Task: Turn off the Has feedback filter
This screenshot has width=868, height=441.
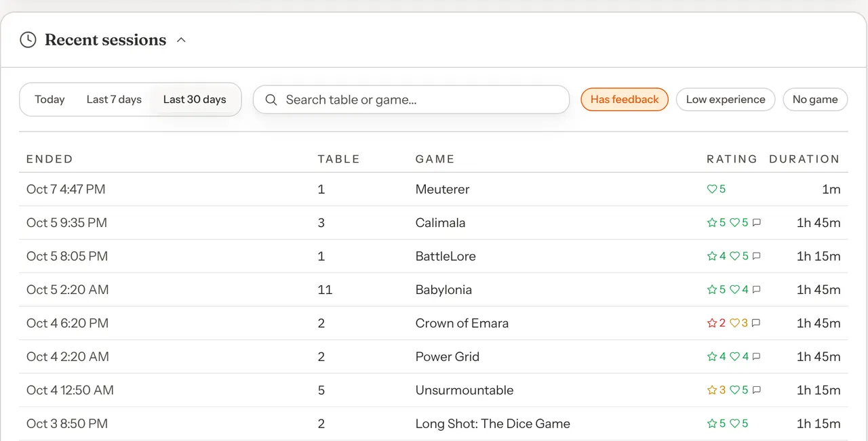Action: (x=625, y=100)
